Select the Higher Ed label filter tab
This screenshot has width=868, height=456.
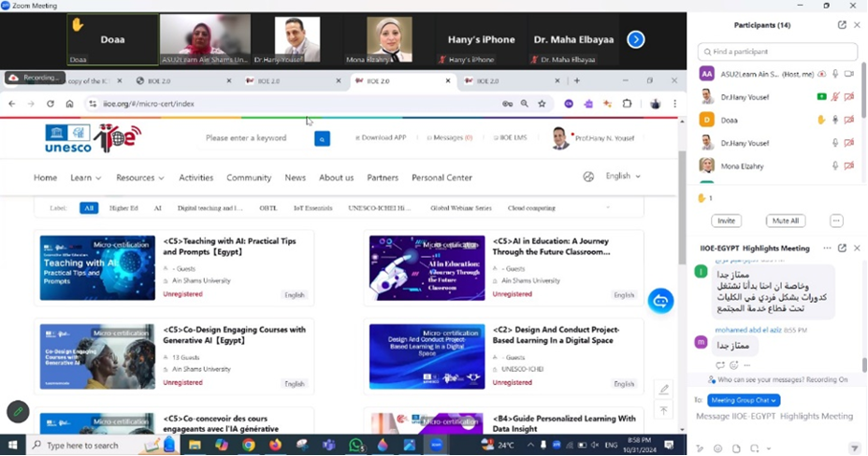coord(123,208)
